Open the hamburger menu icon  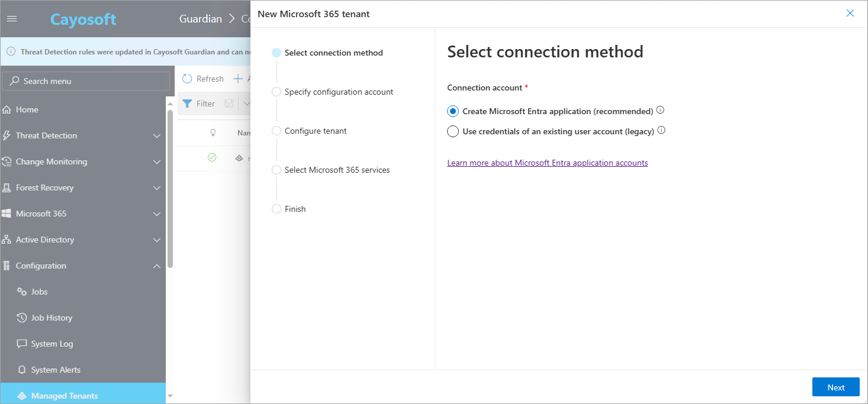[x=12, y=18]
